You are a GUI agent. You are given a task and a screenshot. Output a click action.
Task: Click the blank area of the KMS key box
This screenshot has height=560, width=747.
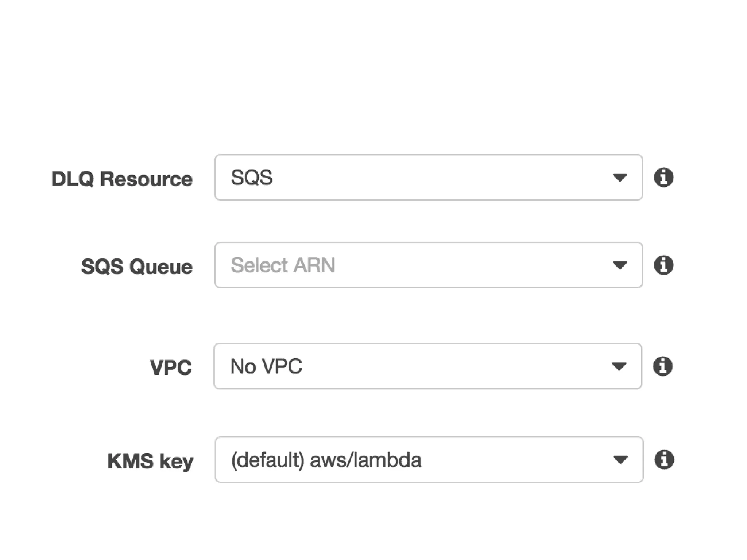511,460
